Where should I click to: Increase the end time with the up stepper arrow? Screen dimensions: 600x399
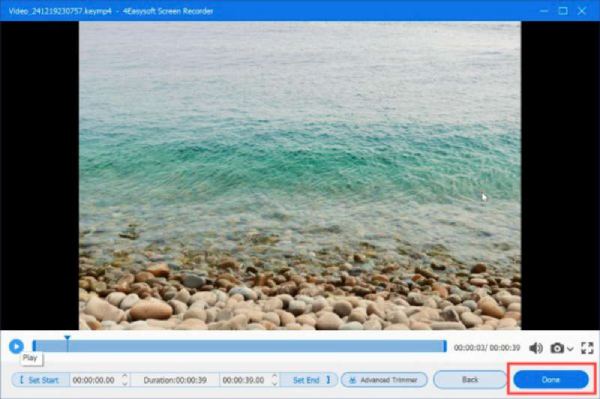(274, 376)
